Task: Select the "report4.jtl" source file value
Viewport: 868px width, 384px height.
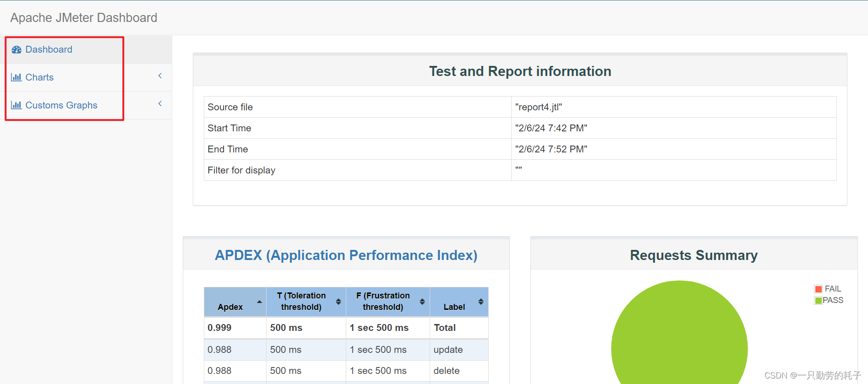Action: pos(538,107)
